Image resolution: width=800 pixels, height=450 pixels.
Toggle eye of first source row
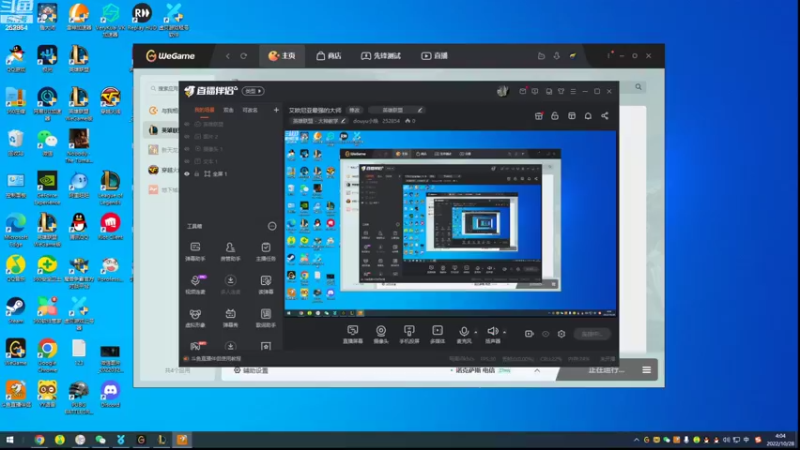click(187, 124)
